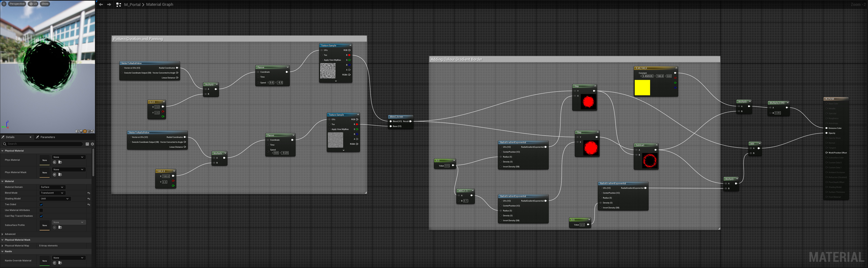Screen dimensions: 868x268
Task: Select sphere preview shape in viewport
Action: pos(81,131)
